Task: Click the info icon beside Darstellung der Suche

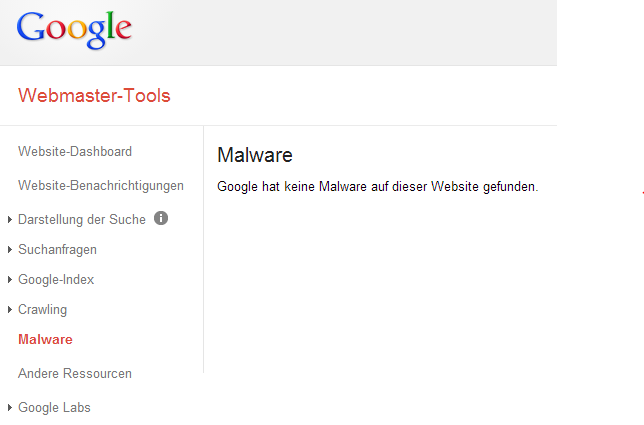Action: pos(161,218)
